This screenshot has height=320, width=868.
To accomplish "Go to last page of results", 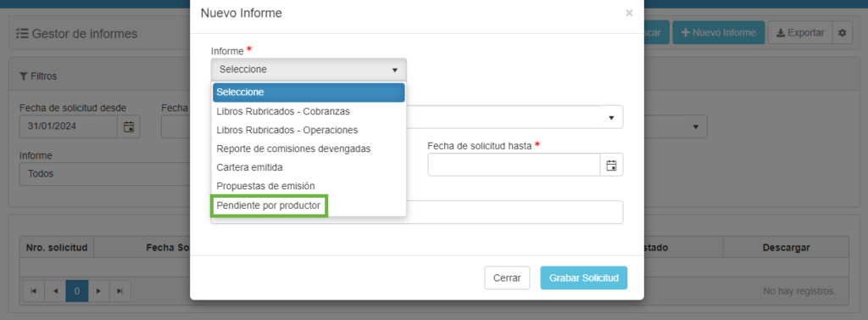I will (120, 290).
